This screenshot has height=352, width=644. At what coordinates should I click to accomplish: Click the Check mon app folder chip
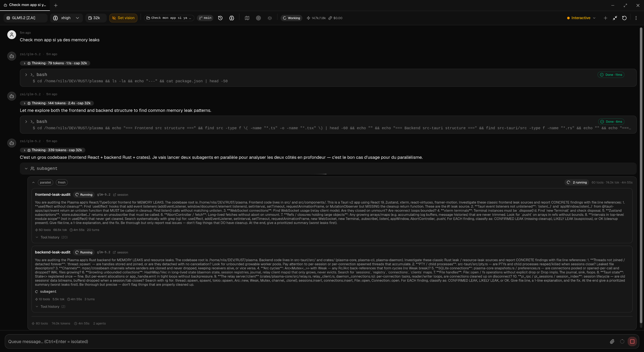click(x=169, y=18)
